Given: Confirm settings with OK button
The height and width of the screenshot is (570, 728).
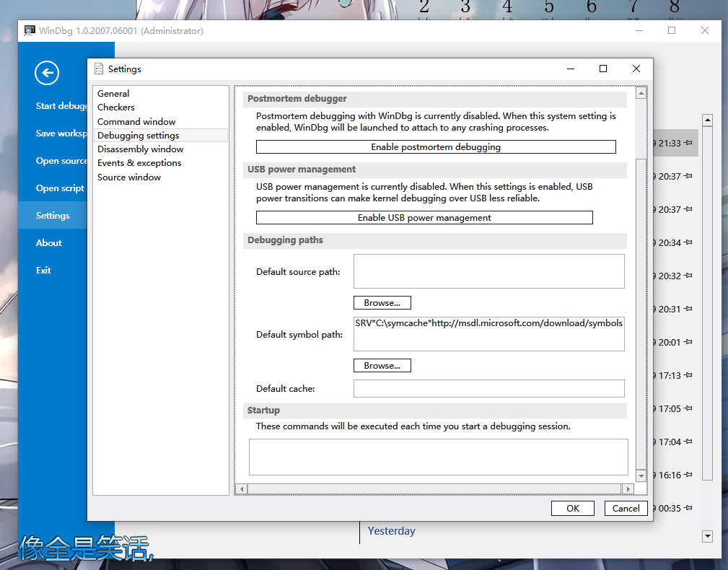Looking at the screenshot, I should (572, 508).
